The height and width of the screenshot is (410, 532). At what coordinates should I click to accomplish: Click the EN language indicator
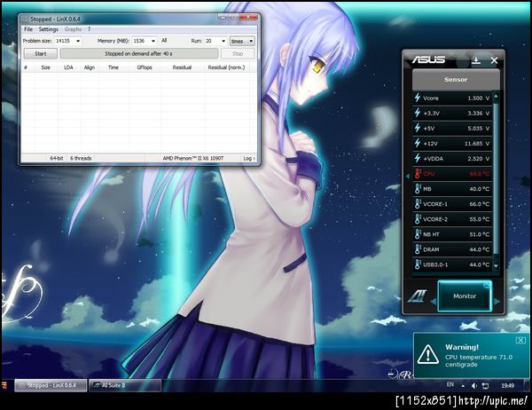click(x=450, y=384)
